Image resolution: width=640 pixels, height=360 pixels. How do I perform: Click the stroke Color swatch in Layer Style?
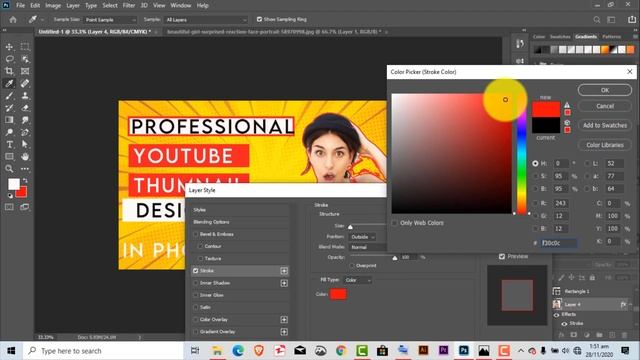coord(338,294)
